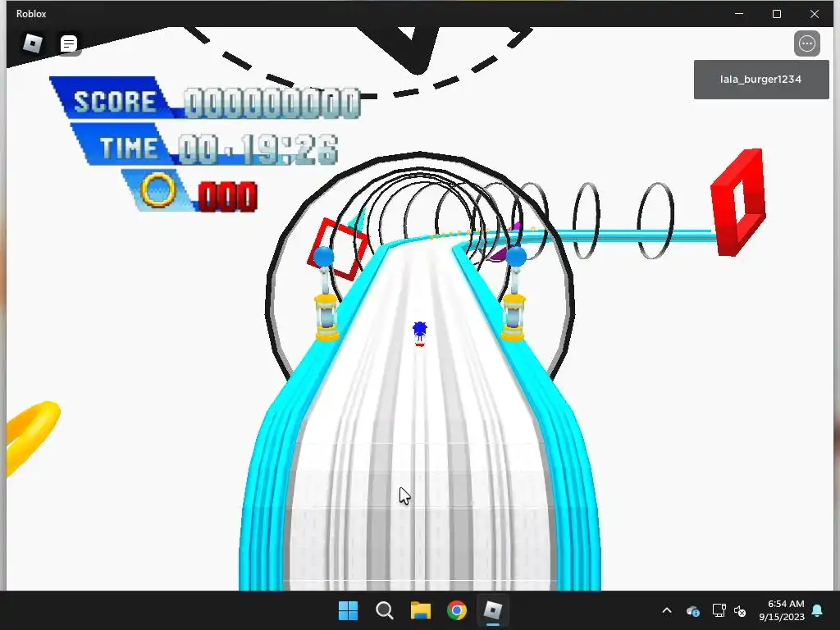The width and height of the screenshot is (840, 630).
Task: Open the Windows Start menu
Action: (348, 610)
